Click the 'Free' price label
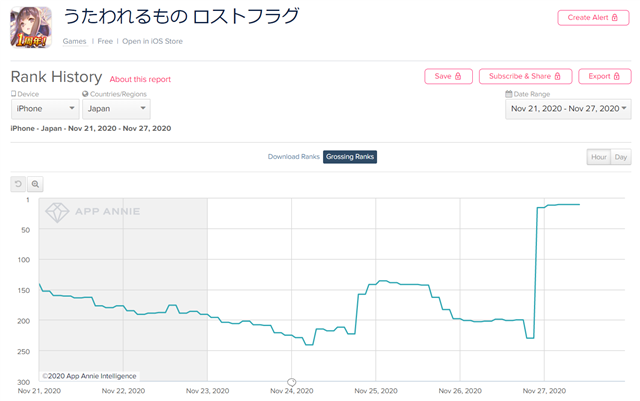 pos(105,41)
